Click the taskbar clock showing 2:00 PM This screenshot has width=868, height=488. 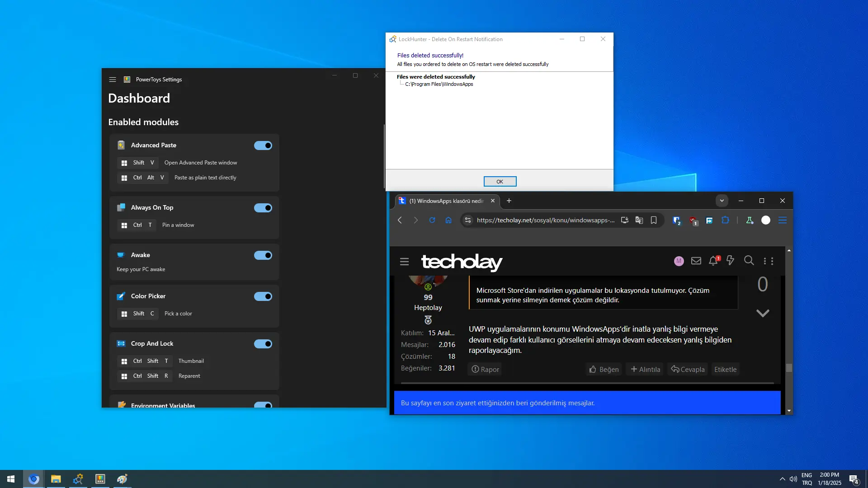click(x=829, y=479)
